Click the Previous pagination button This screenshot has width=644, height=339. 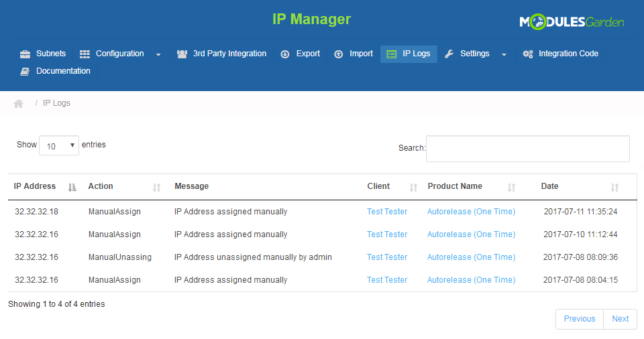point(580,319)
